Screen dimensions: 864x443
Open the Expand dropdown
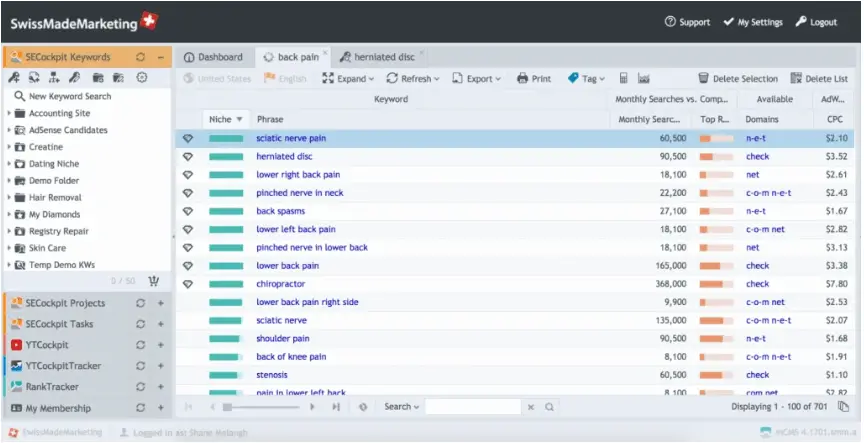click(348, 78)
